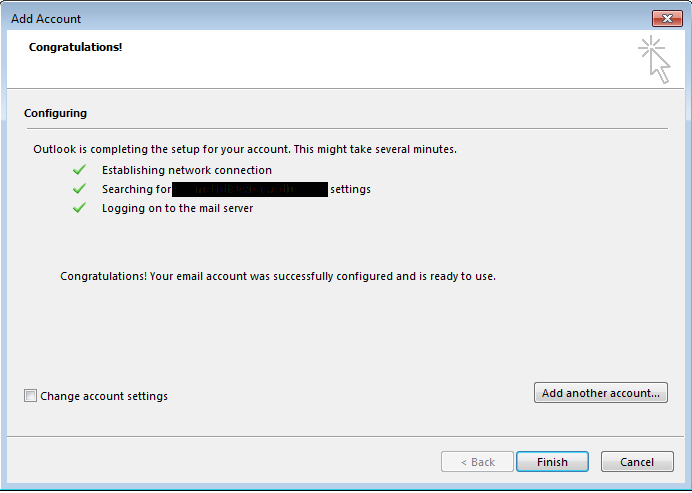Click the Establishing network connection text

pyautogui.click(x=187, y=170)
